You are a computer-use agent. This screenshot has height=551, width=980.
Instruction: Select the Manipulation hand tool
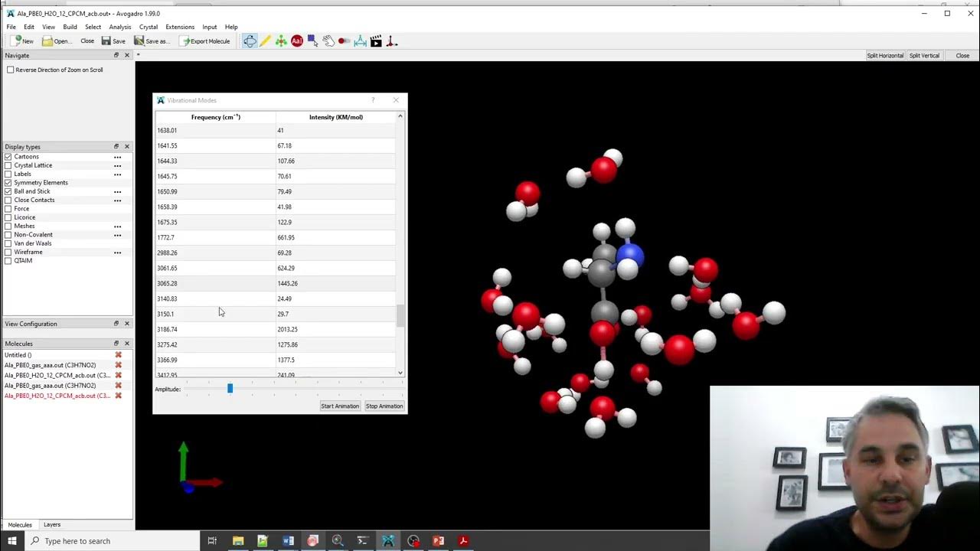[328, 41]
